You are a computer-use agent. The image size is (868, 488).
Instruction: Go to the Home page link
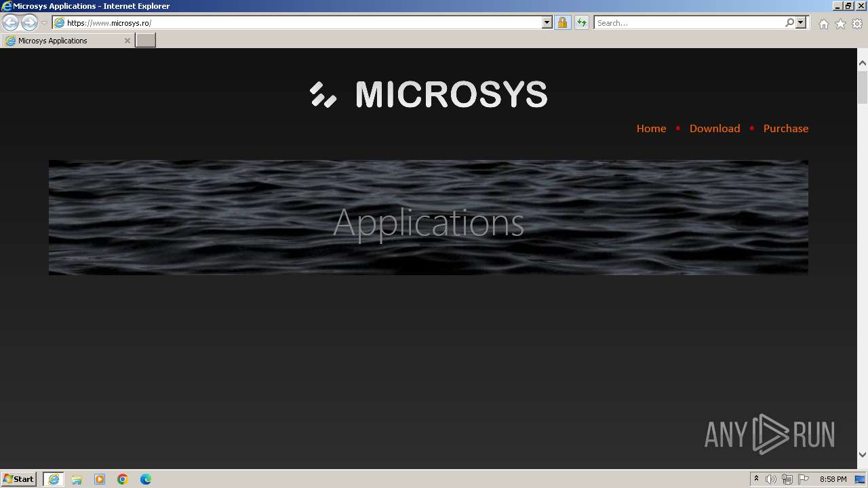(x=651, y=128)
